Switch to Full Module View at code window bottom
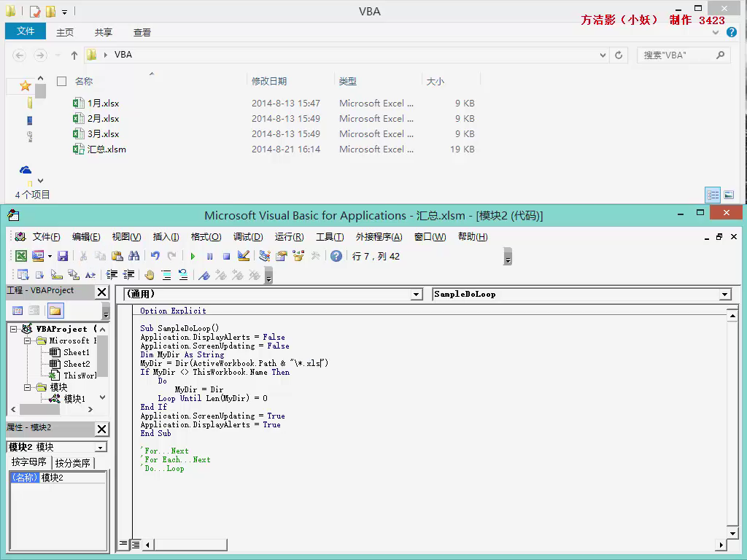Screen dimensions: 747x560 click(135, 544)
